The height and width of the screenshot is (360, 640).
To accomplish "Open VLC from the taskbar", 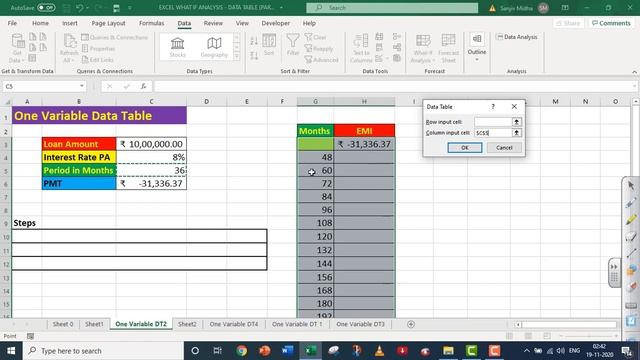I will pos(379,351).
